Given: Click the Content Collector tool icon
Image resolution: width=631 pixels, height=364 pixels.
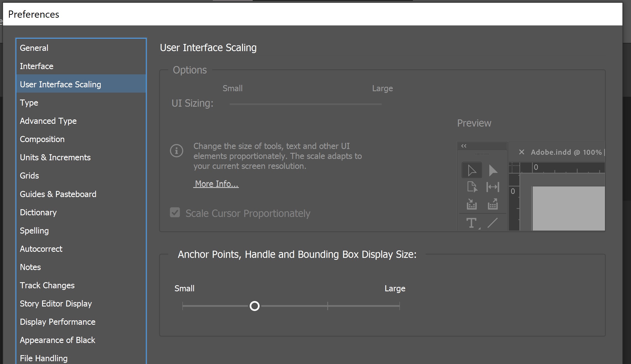Looking at the screenshot, I should point(472,205).
